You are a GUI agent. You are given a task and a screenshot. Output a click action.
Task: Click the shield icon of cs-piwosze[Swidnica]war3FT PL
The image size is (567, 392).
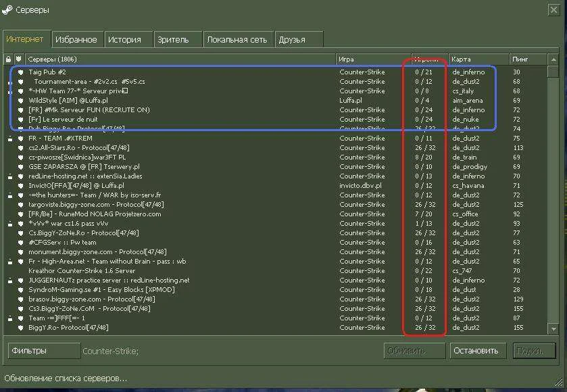coord(20,157)
